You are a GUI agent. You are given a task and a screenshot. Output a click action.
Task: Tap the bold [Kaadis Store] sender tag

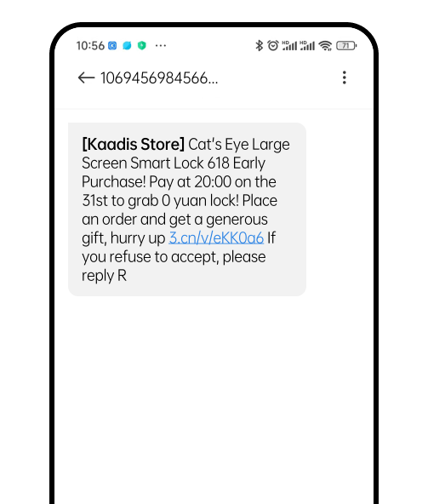[134, 145]
